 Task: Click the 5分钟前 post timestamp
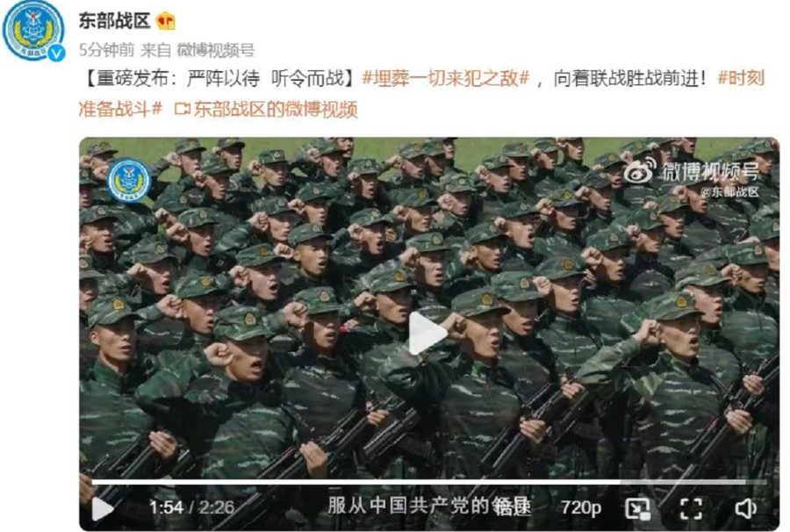(106, 50)
